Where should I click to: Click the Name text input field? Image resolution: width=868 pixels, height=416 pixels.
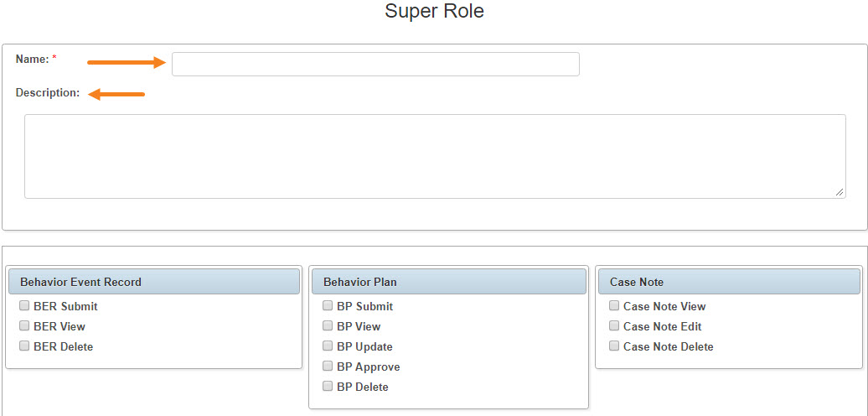pyautogui.click(x=375, y=65)
